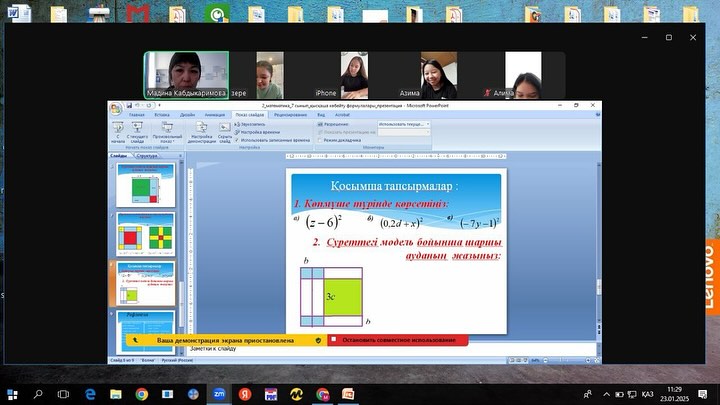Viewport: 720px width, 405px height.
Task: Open Yandex browser from the taskbar
Action: 244,394
